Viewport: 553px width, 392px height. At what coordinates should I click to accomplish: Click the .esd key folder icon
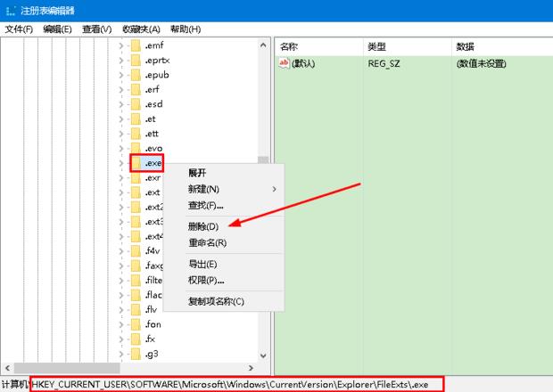pos(136,104)
